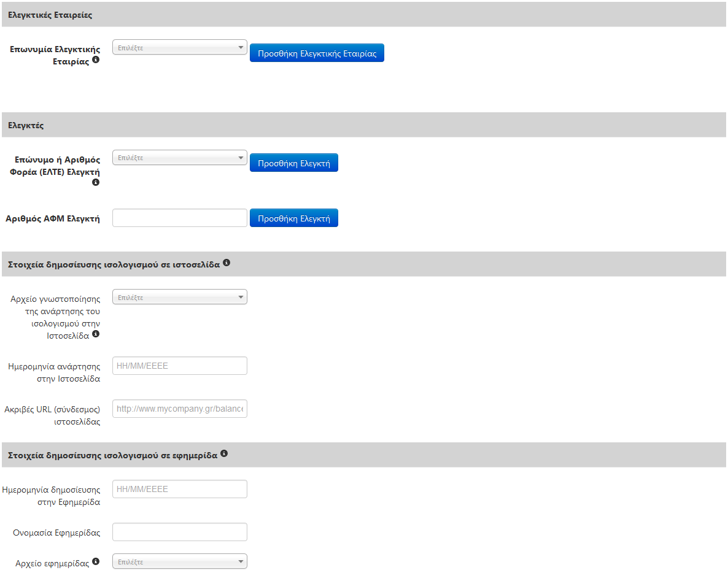Open the Επώνυμο ή Αριθμός Φορέα dropdown
728x581 pixels.
pos(180,158)
